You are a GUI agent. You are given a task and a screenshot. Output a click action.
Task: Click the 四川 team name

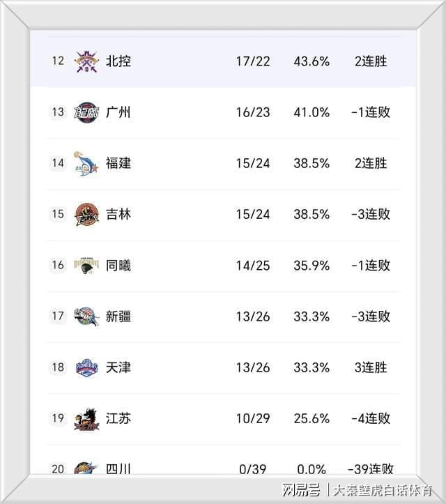118,469
